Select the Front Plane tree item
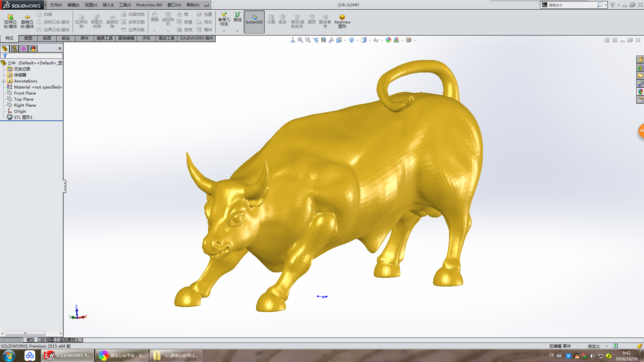This screenshot has width=644, height=362. pyautogui.click(x=25, y=93)
